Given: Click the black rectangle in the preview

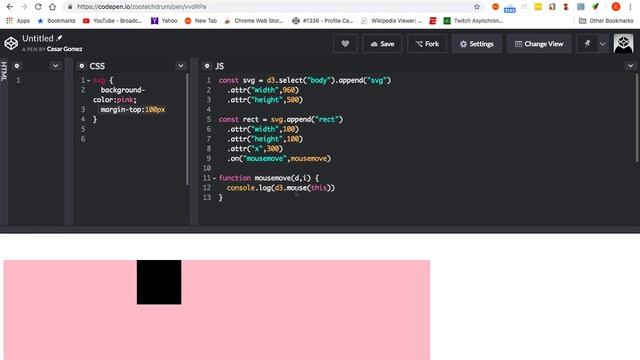Looking at the screenshot, I should click(159, 282).
